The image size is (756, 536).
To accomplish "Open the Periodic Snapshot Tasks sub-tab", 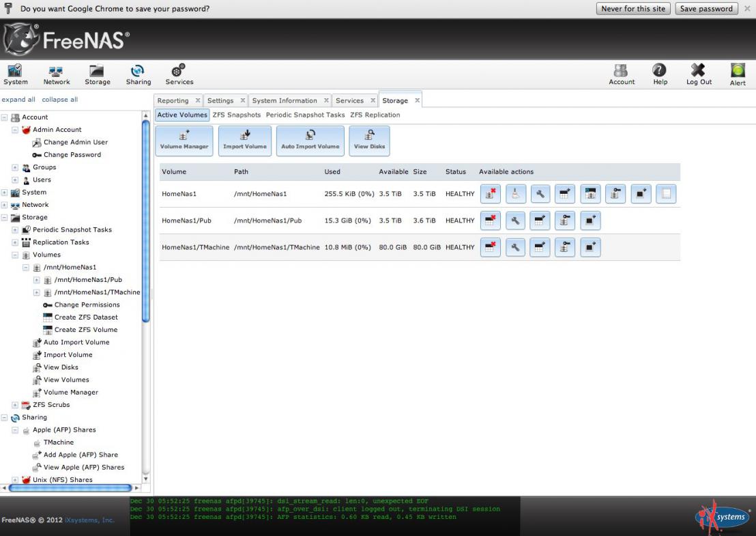I will 305,115.
